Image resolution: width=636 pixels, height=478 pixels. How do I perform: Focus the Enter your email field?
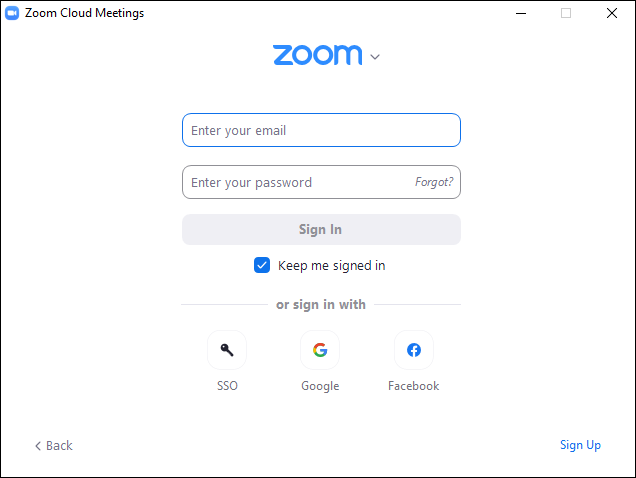point(321,130)
